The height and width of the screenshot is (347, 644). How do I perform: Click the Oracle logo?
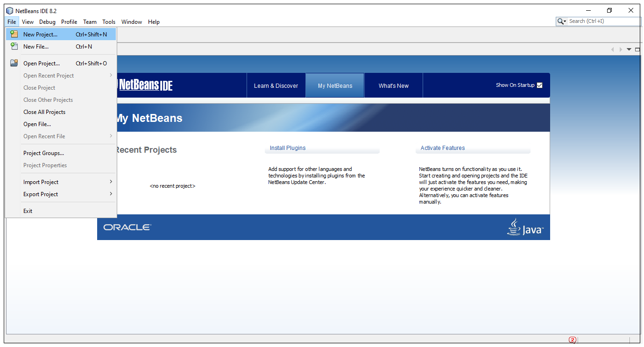(127, 227)
